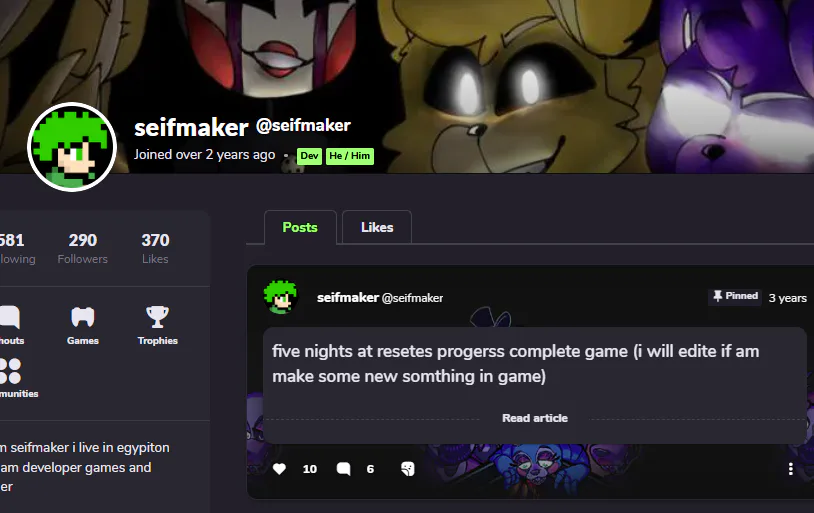The height and width of the screenshot is (513, 814).
Task: Click the green Dev badge
Action: 309,156
